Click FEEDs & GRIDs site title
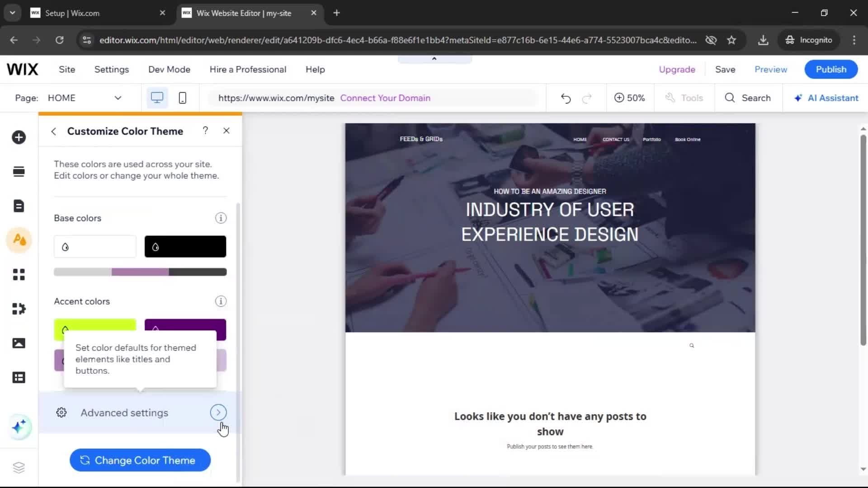Viewport: 868px width, 488px height. coord(421,139)
